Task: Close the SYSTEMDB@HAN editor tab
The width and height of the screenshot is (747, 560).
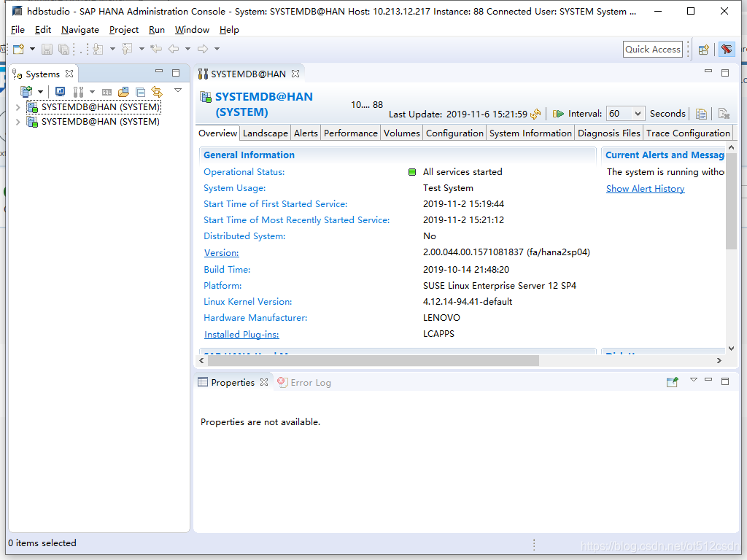Action: pyautogui.click(x=295, y=74)
